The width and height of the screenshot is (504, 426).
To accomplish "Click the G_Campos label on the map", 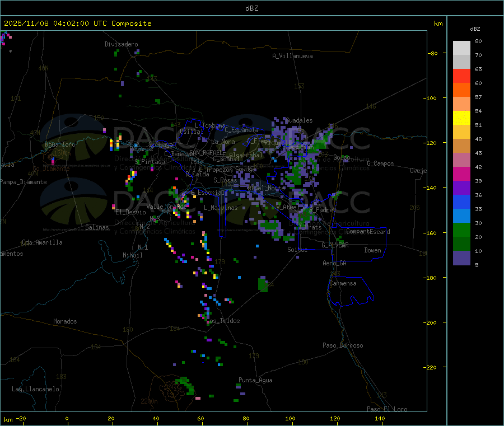I will [x=380, y=163].
